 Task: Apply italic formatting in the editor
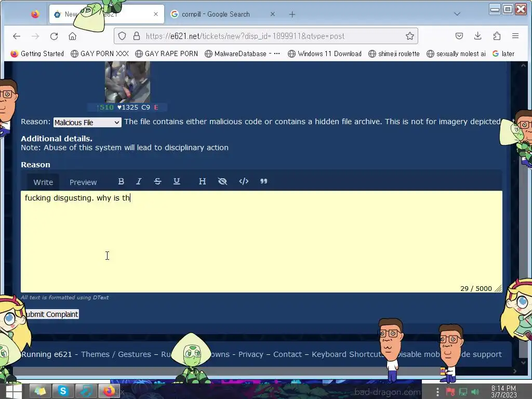139,181
